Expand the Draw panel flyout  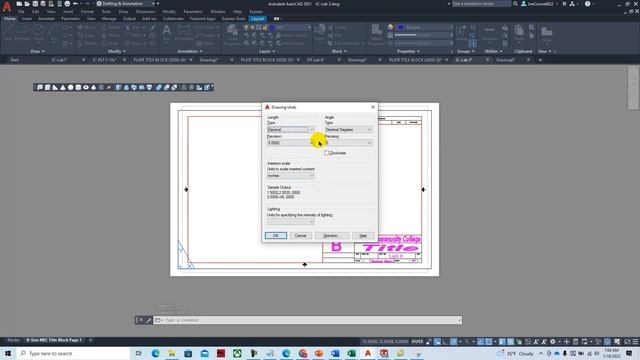point(38,51)
